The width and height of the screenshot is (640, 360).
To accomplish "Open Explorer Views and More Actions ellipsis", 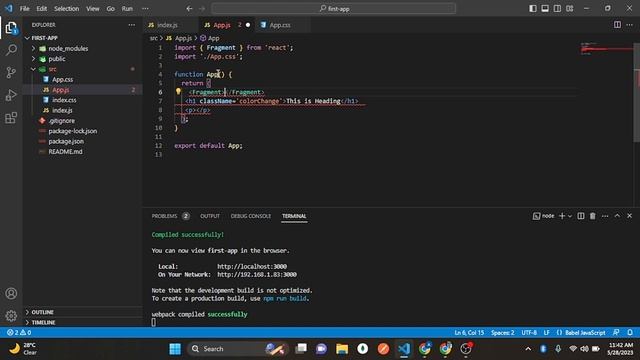I will tap(131, 25).
